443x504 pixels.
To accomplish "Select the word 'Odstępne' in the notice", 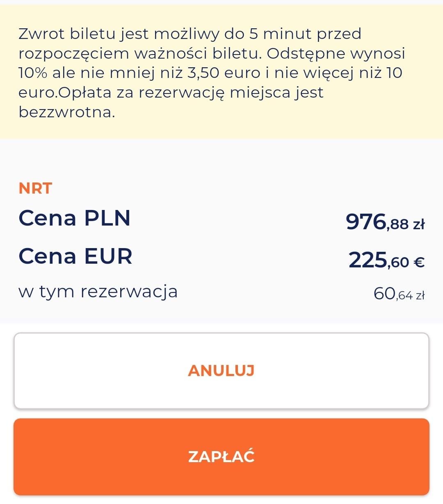I will tap(303, 53).
